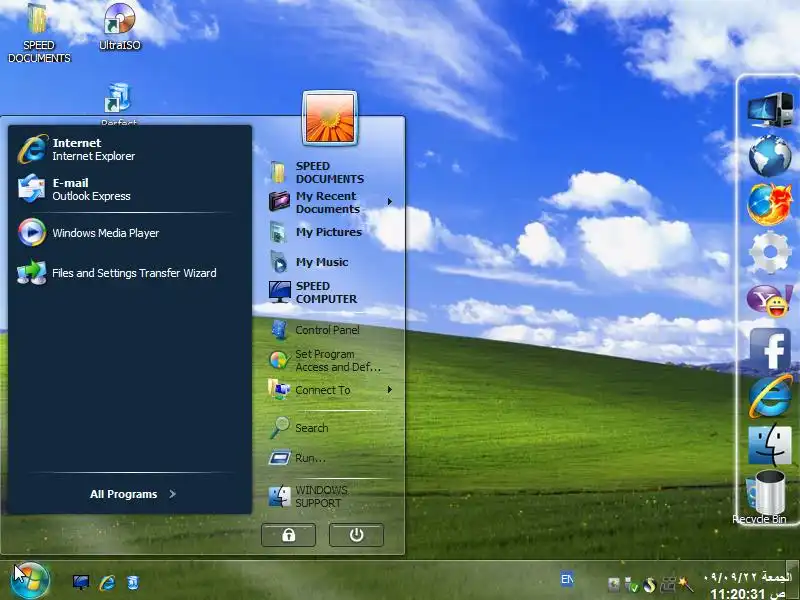
Task: Open UltraISO desktop shortcut
Action: tap(120, 27)
